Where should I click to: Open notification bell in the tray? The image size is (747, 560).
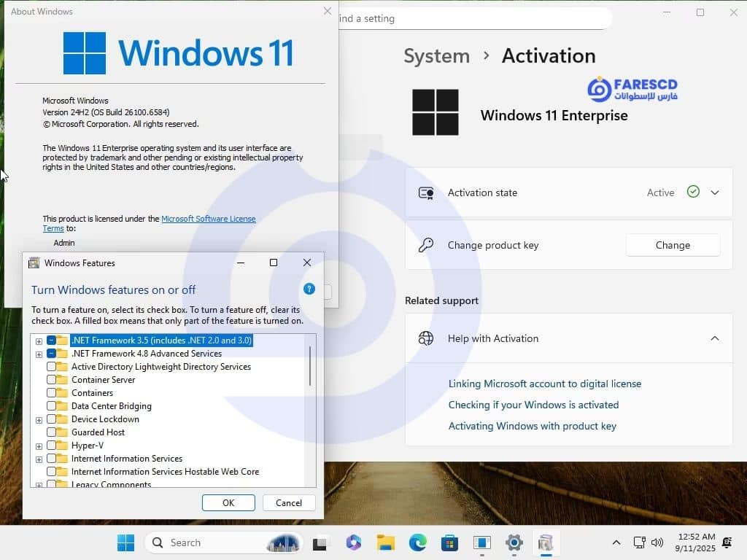(727, 542)
